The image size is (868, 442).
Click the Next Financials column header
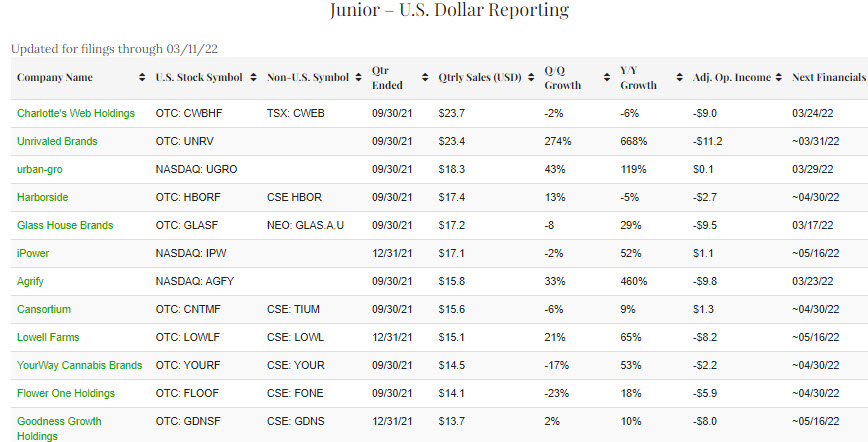(x=828, y=78)
